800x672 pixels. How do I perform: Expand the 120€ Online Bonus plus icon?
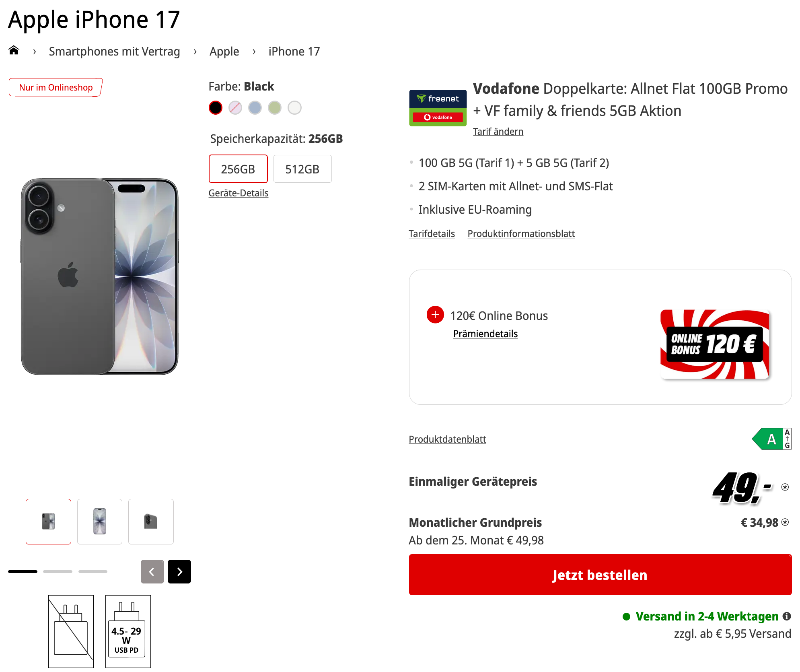coord(435,315)
